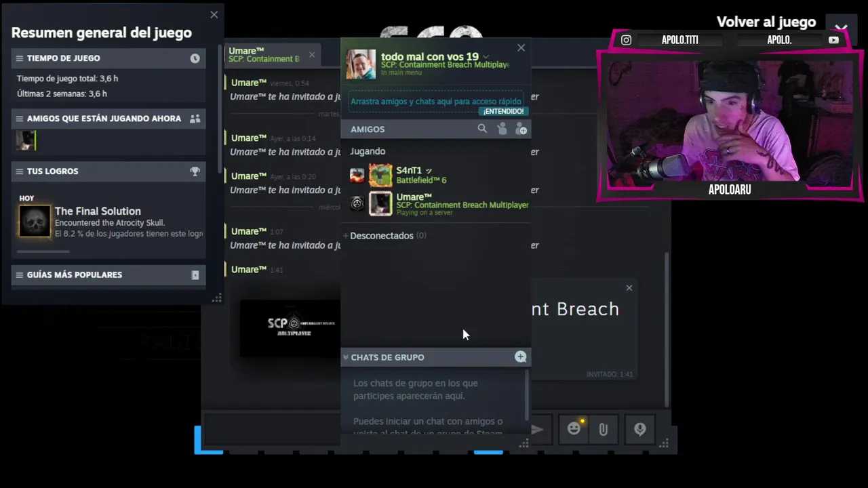The height and width of the screenshot is (488, 868).
Task: Click 'Últimas 2 semanas: 3,6 h' text
Action: 62,94
